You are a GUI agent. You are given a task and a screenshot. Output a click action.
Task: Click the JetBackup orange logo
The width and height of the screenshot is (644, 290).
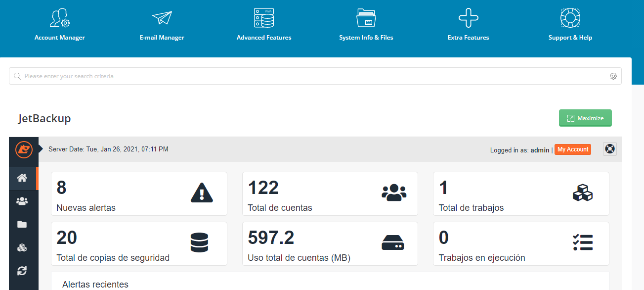24,149
